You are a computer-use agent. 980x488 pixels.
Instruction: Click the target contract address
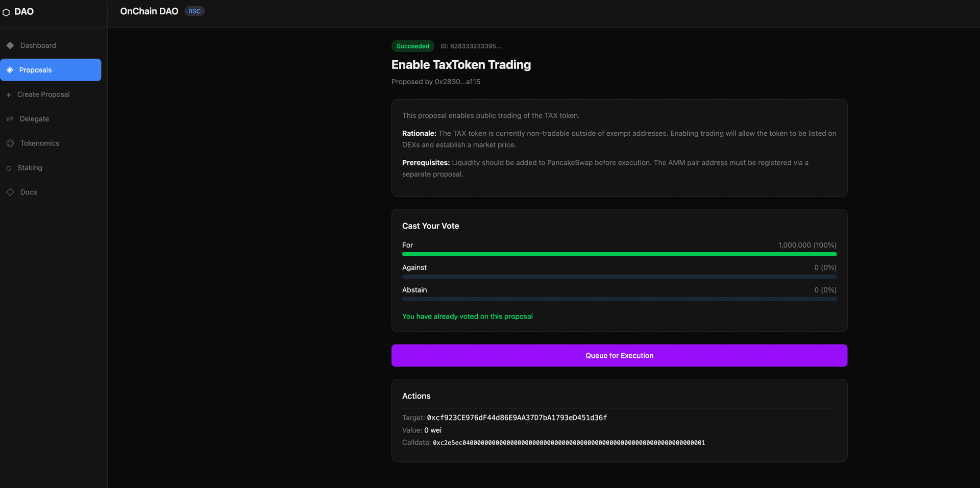pos(517,418)
